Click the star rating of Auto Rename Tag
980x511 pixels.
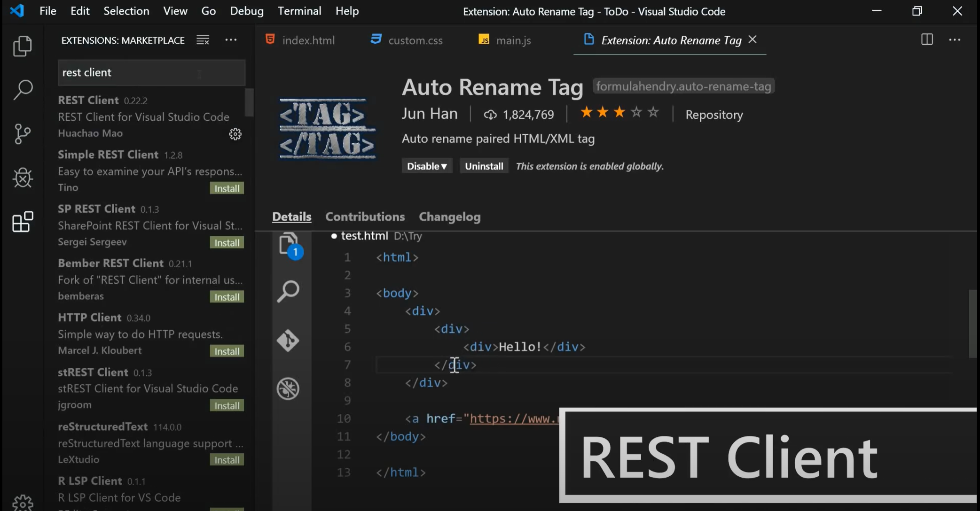pos(619,113)
